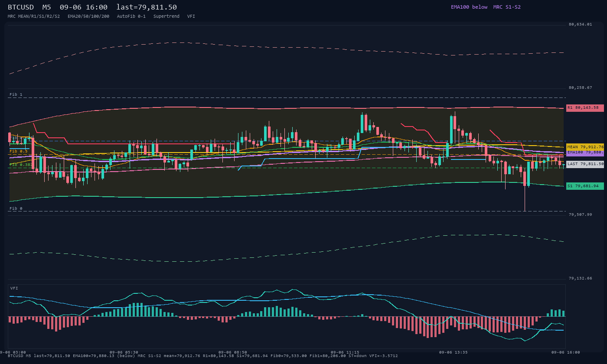Select the 80,258.67 price axis label
This screenshot has width=607, height=364.
(x=580, y=88)
